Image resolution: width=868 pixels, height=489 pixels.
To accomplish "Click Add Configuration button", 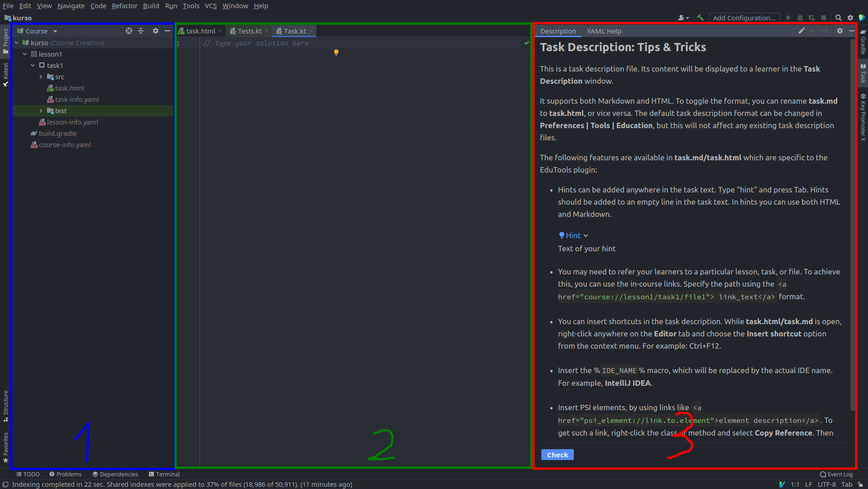I will (x=744, y=18).
